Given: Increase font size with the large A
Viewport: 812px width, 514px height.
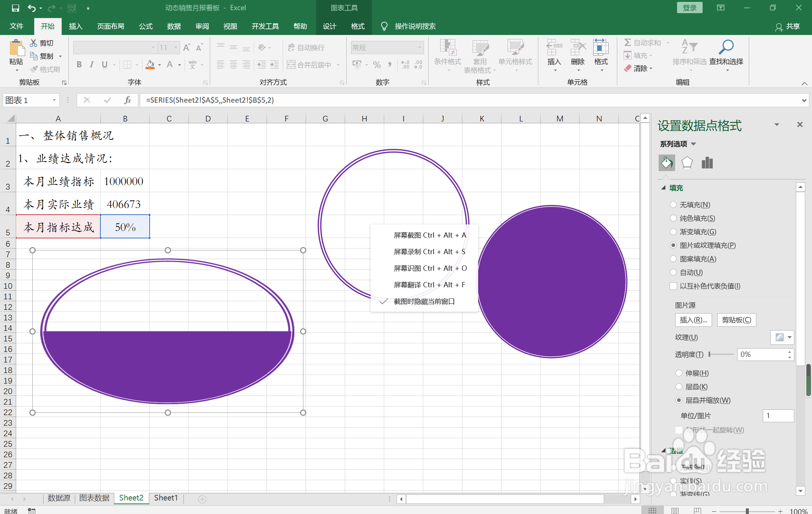Looking at the screenshot, I should point(186,47).
